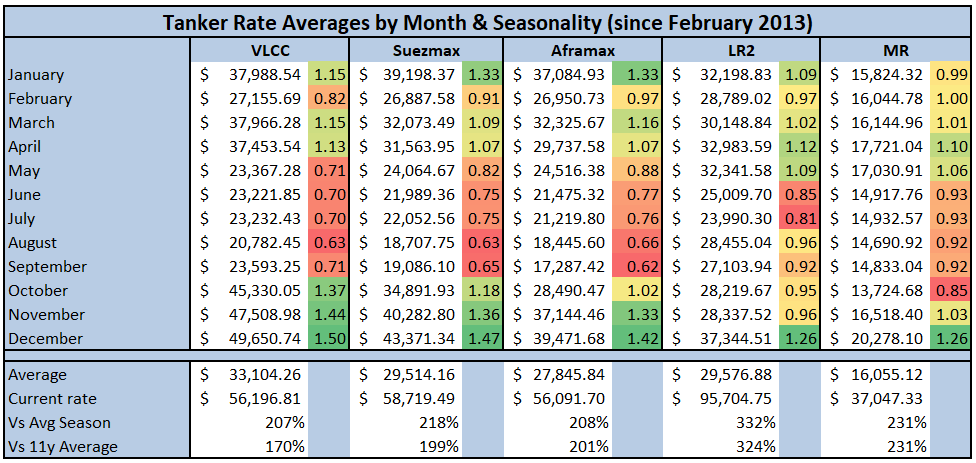Select the January row label
The width and height of the screenshot is (976, 463).
(x=36, y=75)
